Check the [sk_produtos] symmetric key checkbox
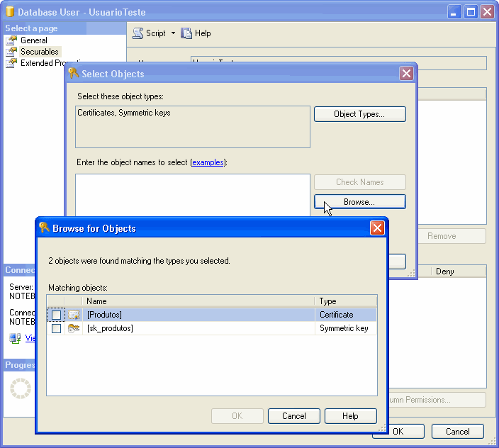 pyautogui.click(x=57, y=328)
